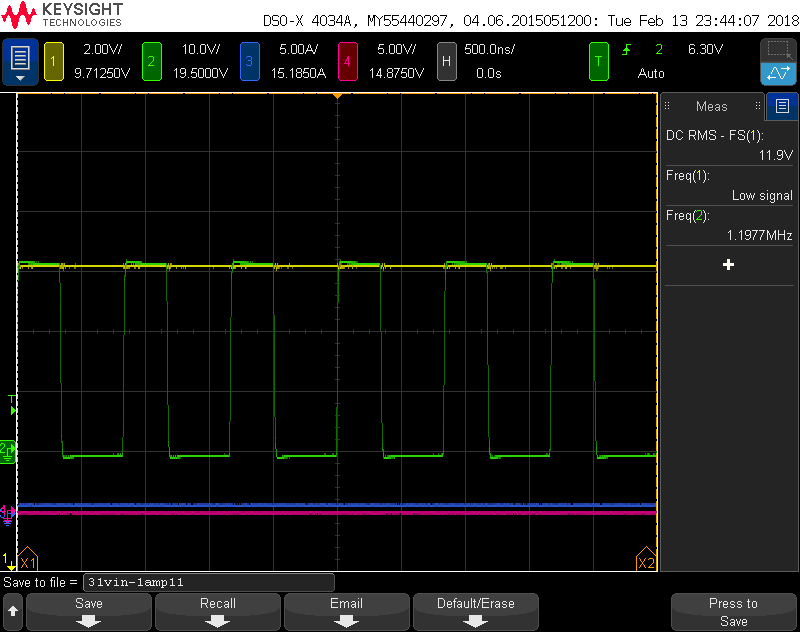Select the trigger level T indicator
800x632 pixels.
click(12, 405)
